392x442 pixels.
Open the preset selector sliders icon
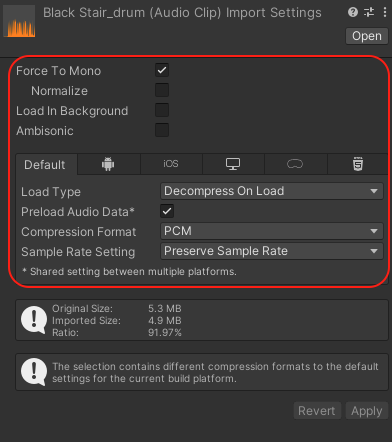click(369, 12)
